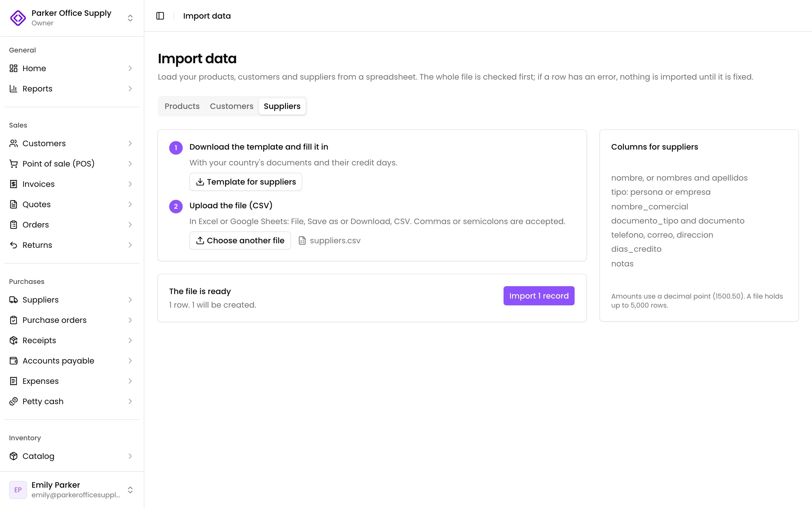Open Reports in the sidebar
Viewport: 812px width, 508px height.
pos(72,89)
